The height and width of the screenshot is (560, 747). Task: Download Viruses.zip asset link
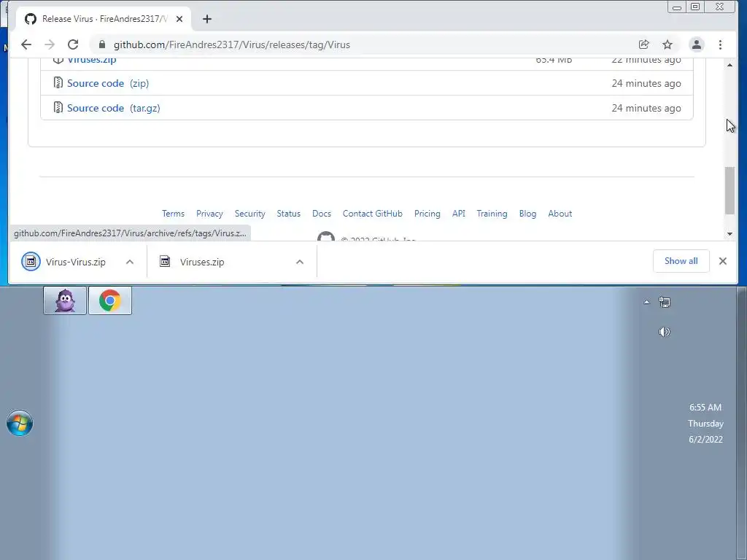click(91, 60)
